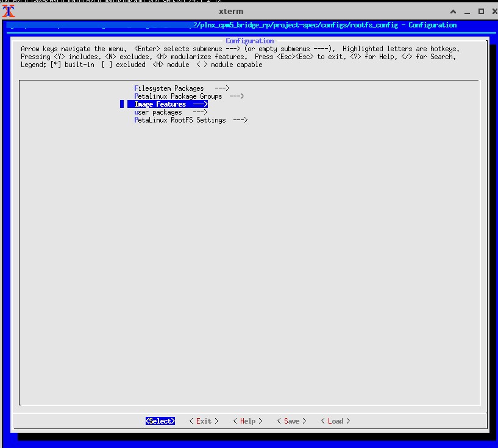This screenshot has width=498, height=448.
Task: Click Save to store configuration
Action: [291, 421]
